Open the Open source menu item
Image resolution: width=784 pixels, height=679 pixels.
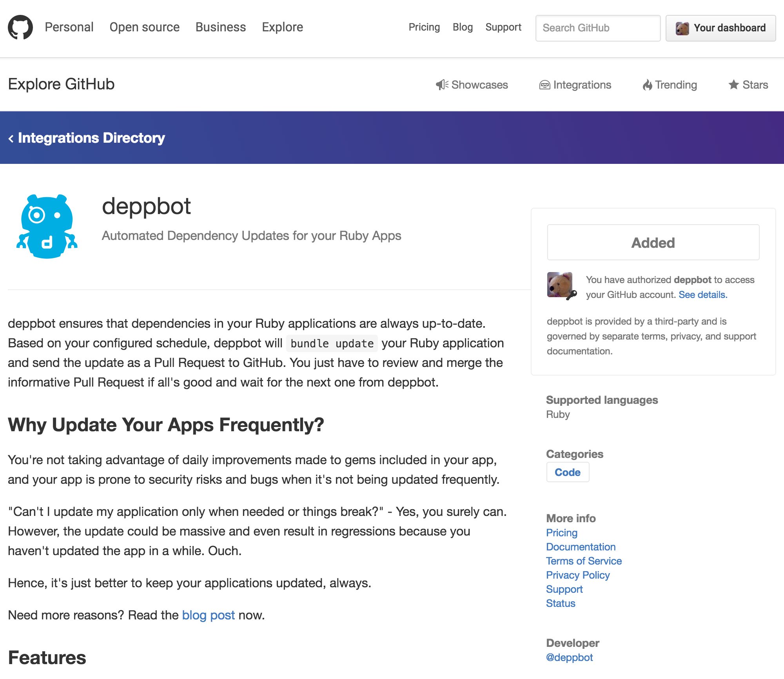pyautogui.click(x=144, y=27)
